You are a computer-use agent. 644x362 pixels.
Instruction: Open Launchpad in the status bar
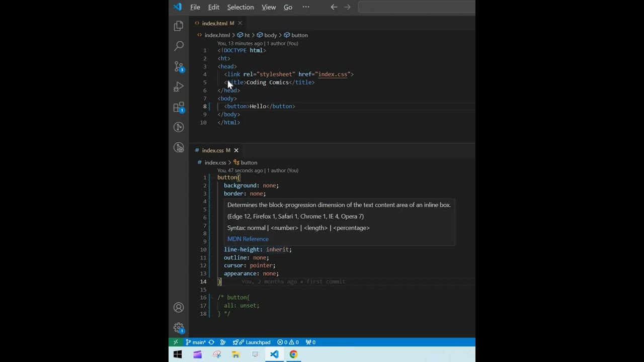coord(252,342)
